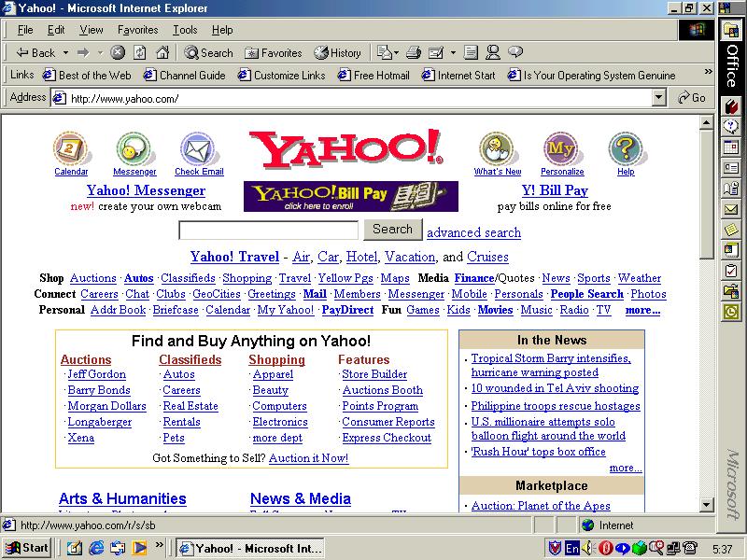Click the Go button next to the address

click(692, 98)
